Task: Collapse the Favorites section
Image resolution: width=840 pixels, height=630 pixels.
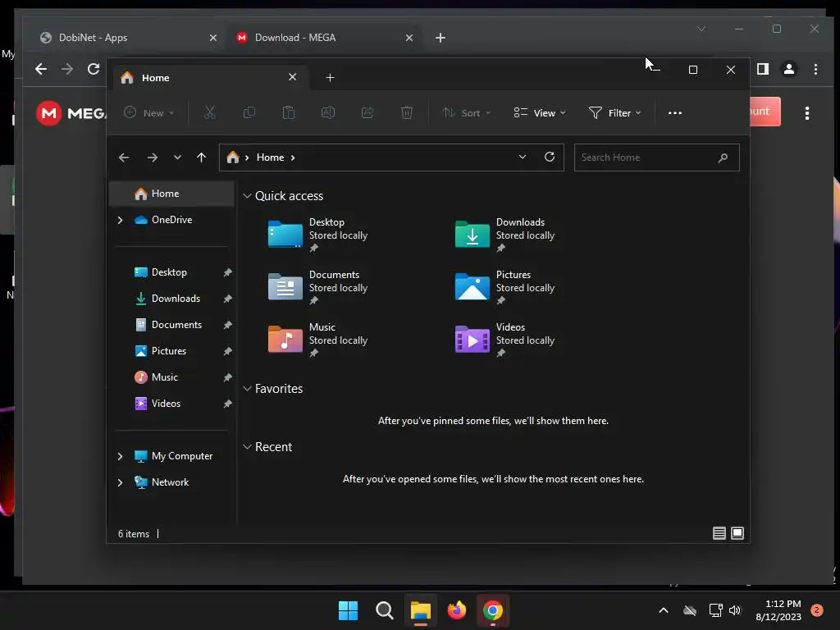Action: tap(247, 388)
